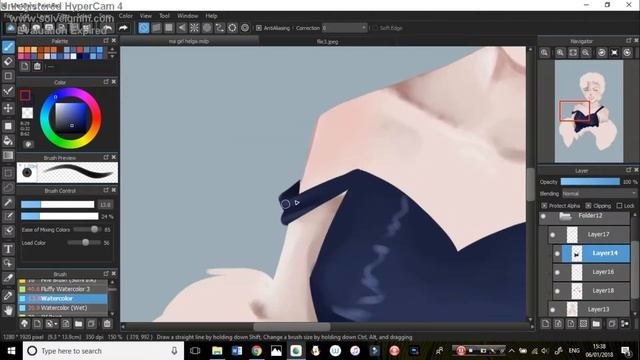Add a new layer in Layer panel
Image resolution: width=640 pixels, height=360 pixels.
coord(546,324)
